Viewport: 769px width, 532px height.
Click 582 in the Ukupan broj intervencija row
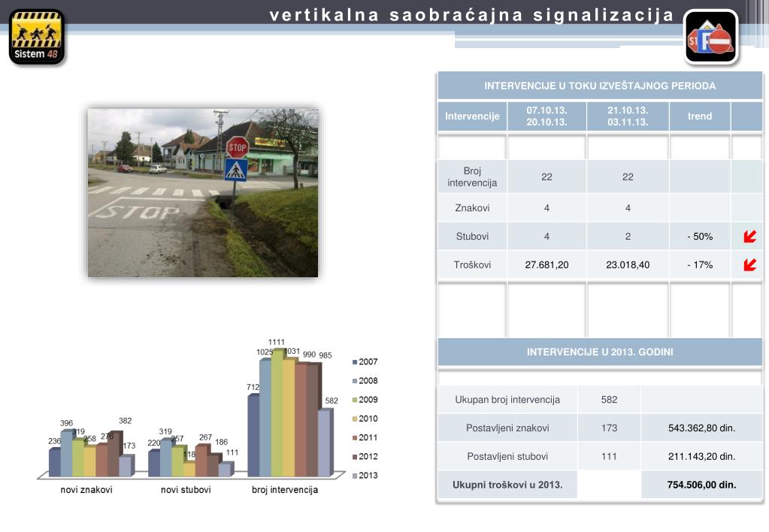click(x=609, y=400)
